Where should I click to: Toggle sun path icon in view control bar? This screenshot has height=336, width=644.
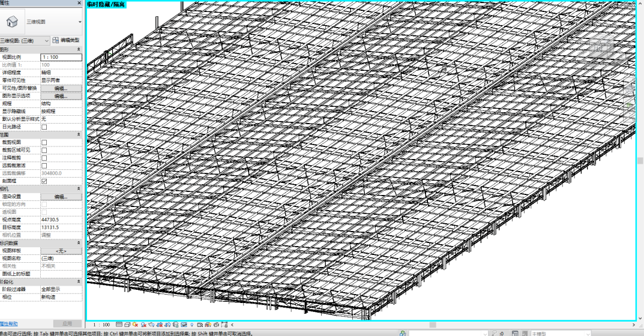135,325
